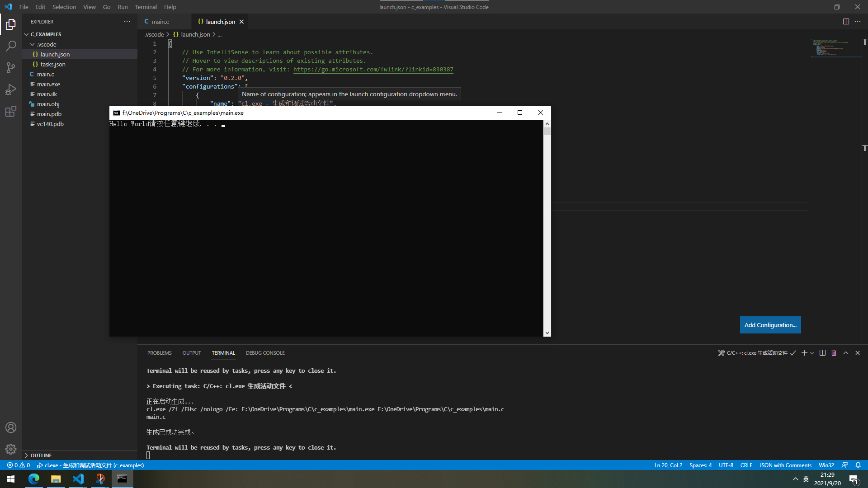Change indentation via Spaces: 4
The height and width of the screenshot is (488, 868).
[x=700, y=465]
